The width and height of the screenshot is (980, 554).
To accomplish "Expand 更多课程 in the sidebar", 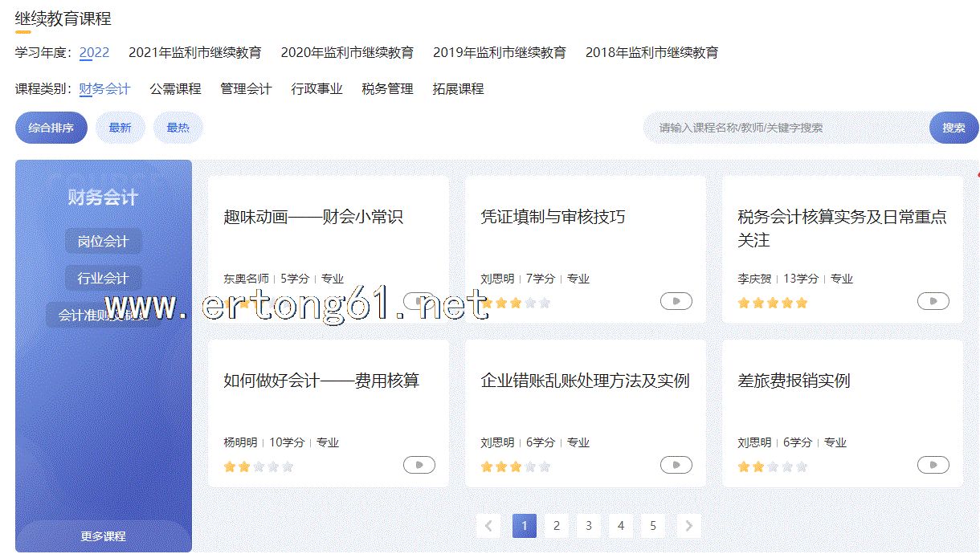I will 103,536.
